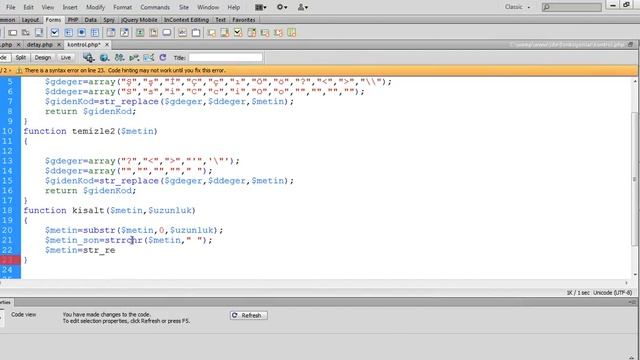Viewport: 640px width, 360px height.
Task: Open the Multiscreen preview menu
Action: (89, 58)
